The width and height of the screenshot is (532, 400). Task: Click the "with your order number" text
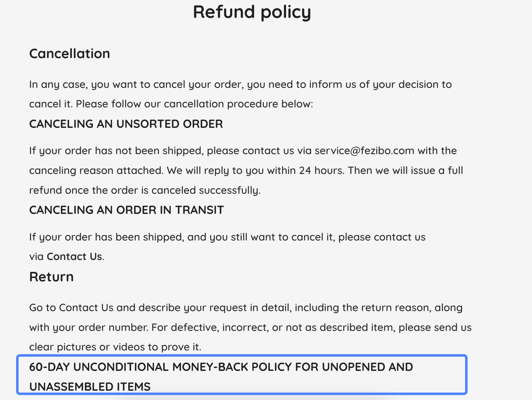[x=89, y=328]
